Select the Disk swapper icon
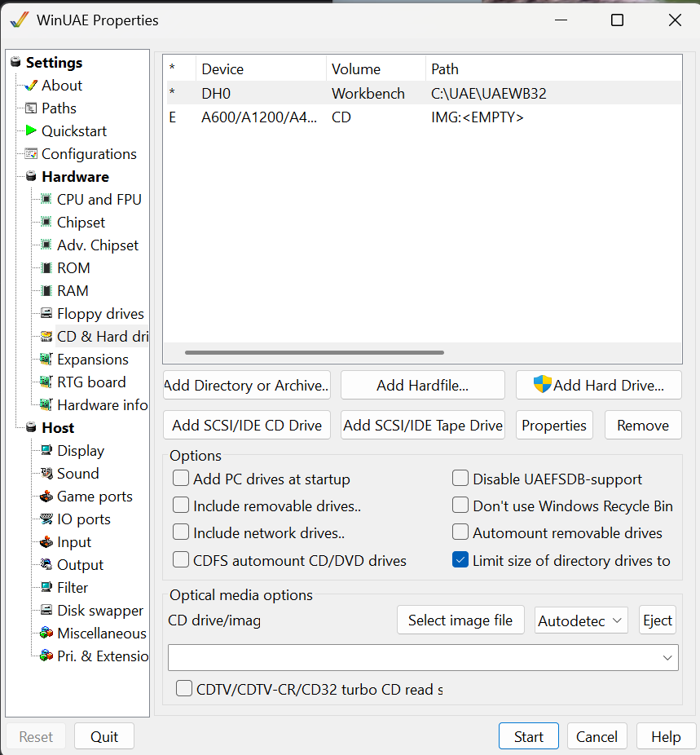Screen dimensions: 700x755 click(46, 611)
